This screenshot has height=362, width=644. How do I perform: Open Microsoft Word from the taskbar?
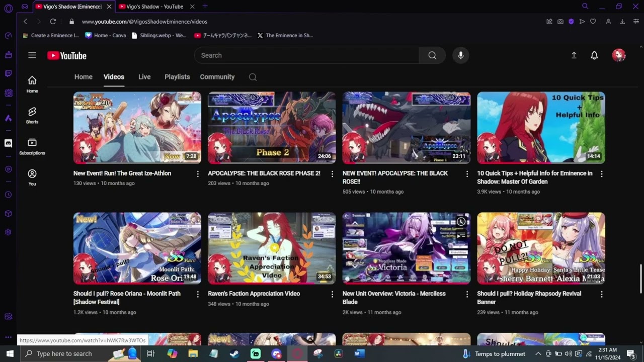click(359, 354)
